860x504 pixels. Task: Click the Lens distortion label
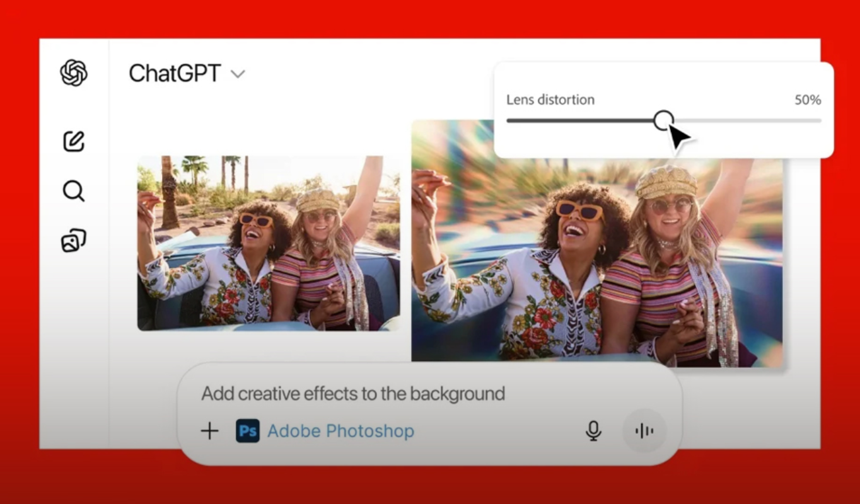tap(550, 100)
